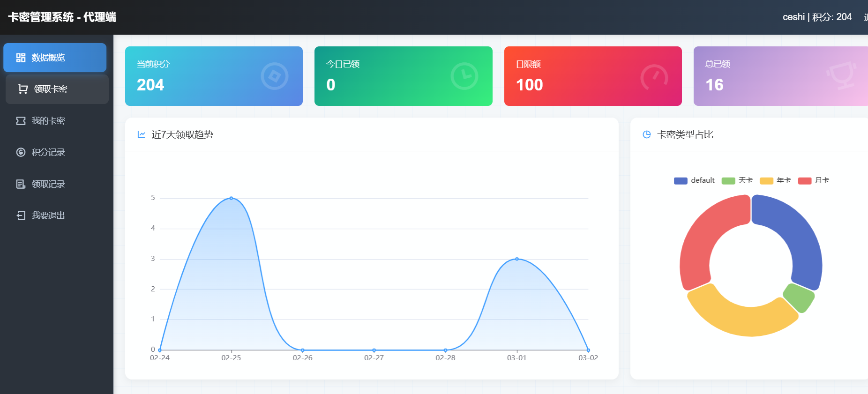
Task: Click the 我的卡密 ticket icon
Action: coord(21,121)
